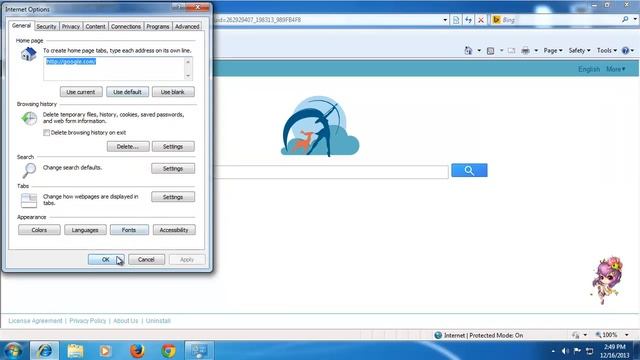Click the blue search button on page
The image size is (640, 360).
pyautogui.click(x=469, y=170)
